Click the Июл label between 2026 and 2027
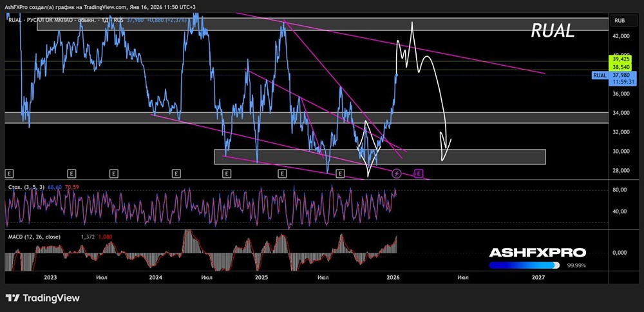 tap(463, 277)
